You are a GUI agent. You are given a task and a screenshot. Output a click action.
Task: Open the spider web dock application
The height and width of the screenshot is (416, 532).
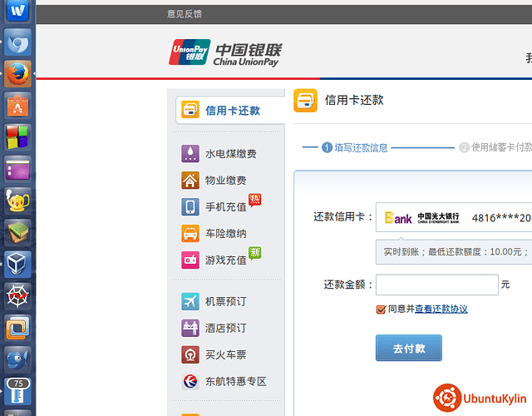coord(17,295)
